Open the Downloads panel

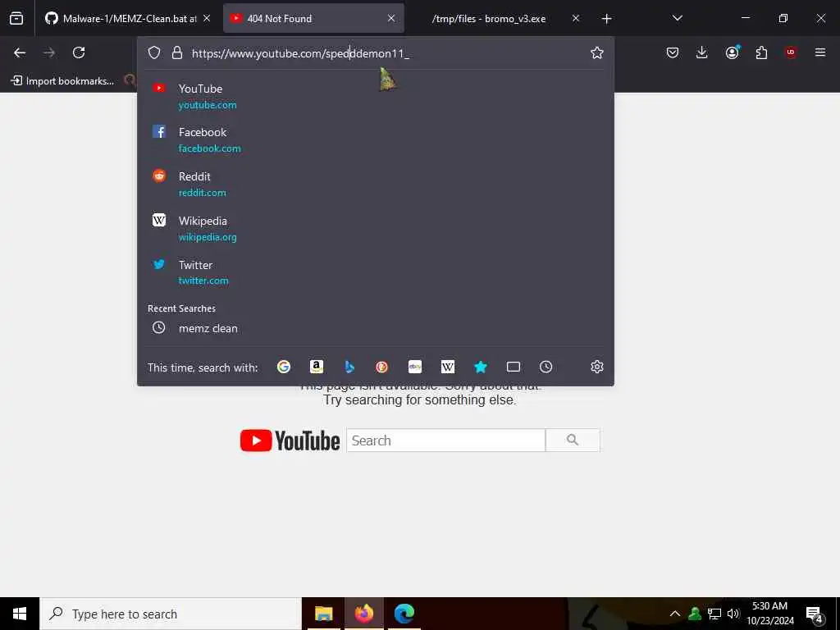(702, 52)
